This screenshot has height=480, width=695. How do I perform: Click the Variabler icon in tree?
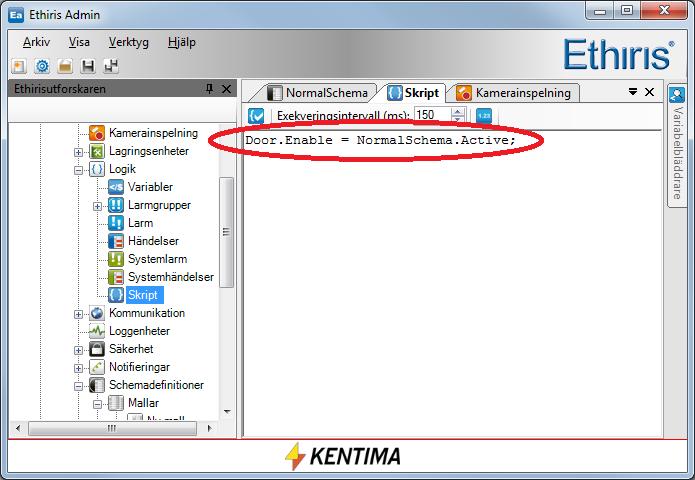(116, 187)
